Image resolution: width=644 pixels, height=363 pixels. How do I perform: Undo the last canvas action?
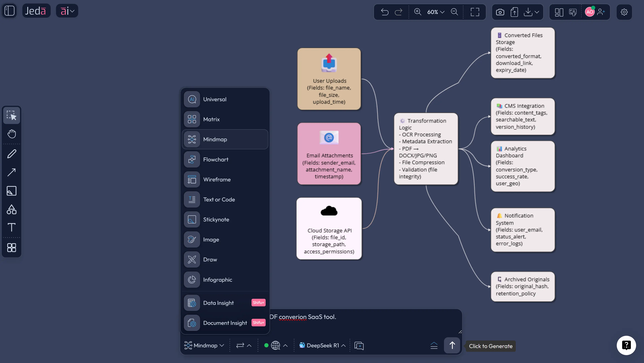click(385, 12)
